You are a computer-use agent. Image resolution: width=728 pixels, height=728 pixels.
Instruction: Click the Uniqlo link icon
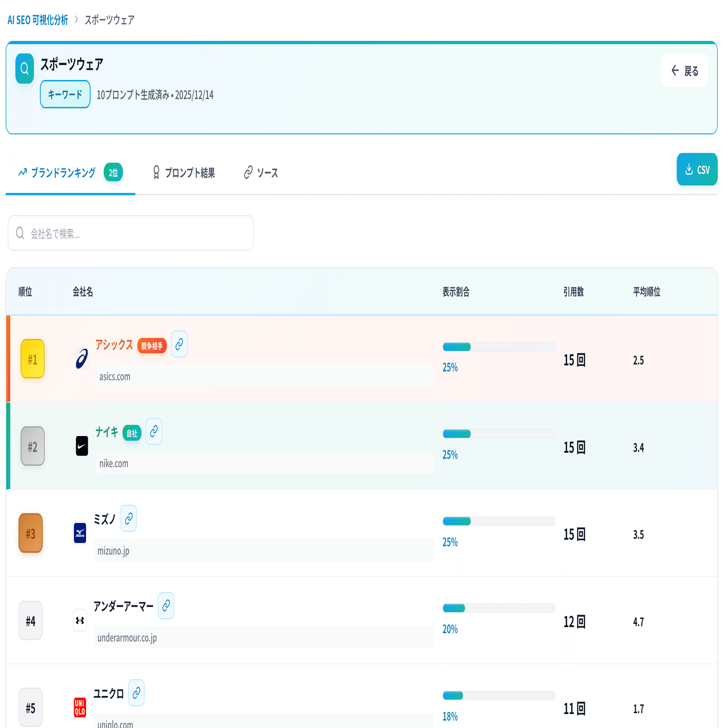click(x=136, y=693)
